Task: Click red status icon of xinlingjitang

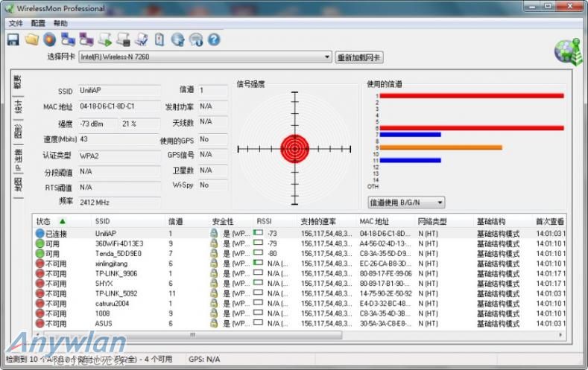Action: [x=40, y=264]
